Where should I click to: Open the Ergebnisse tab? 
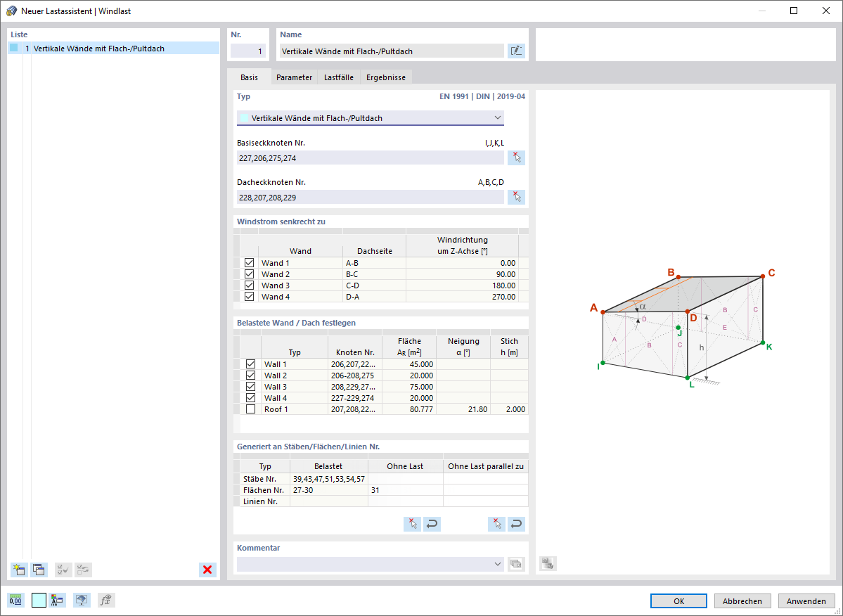(386, 77)
